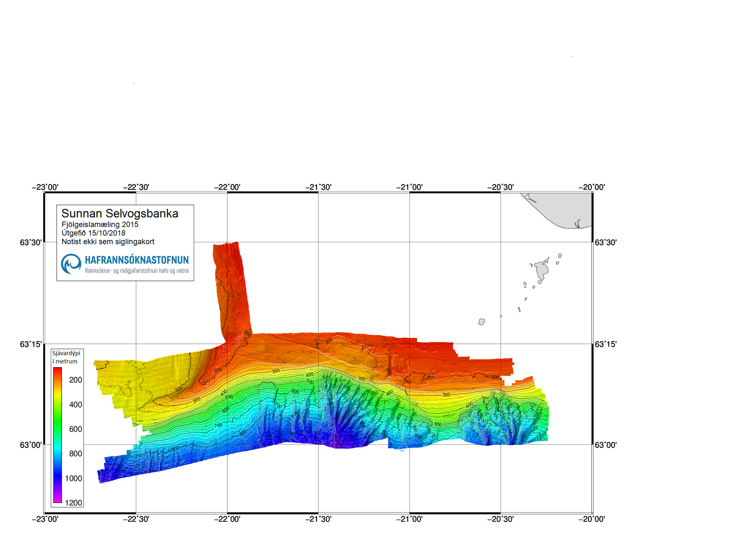Screen dimensions: 756x535
Task: Click the Útgefið 15/10/2018 date line
Action: point(93,233)
